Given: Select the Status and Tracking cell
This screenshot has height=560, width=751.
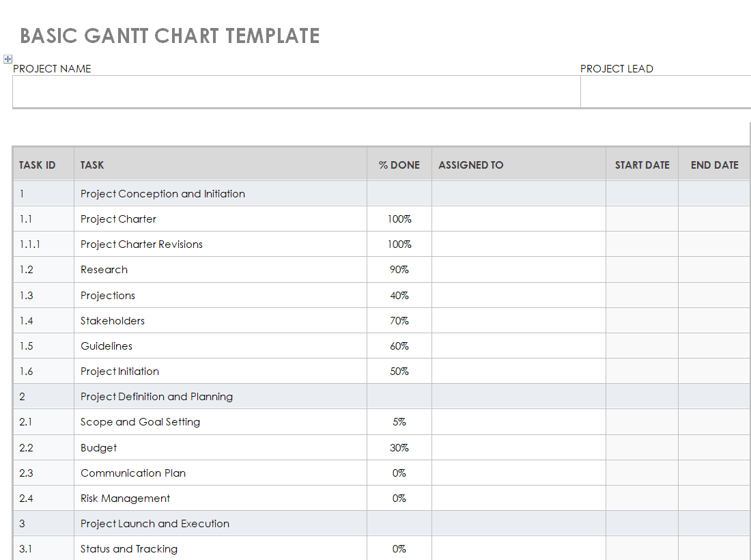Looking at the screenshot, I should tap(221, 548).
